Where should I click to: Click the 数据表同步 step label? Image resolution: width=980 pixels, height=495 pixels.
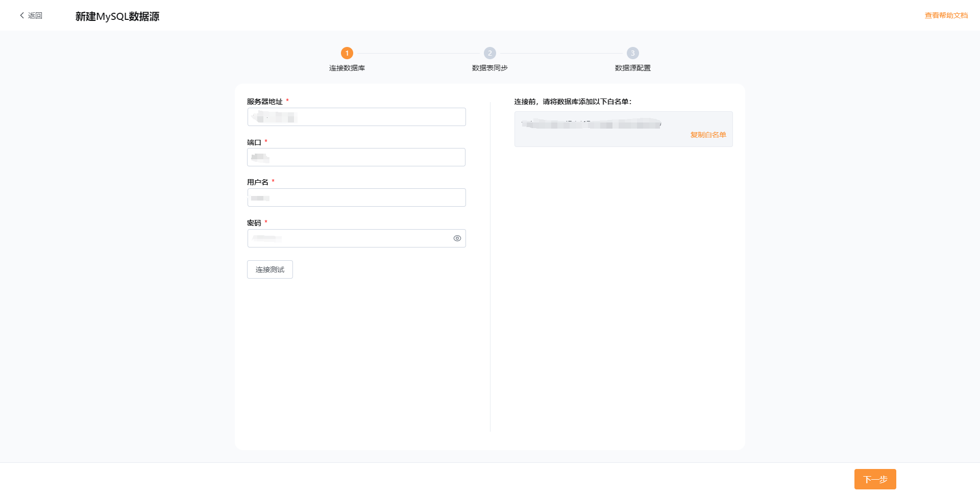click(490, 68)
